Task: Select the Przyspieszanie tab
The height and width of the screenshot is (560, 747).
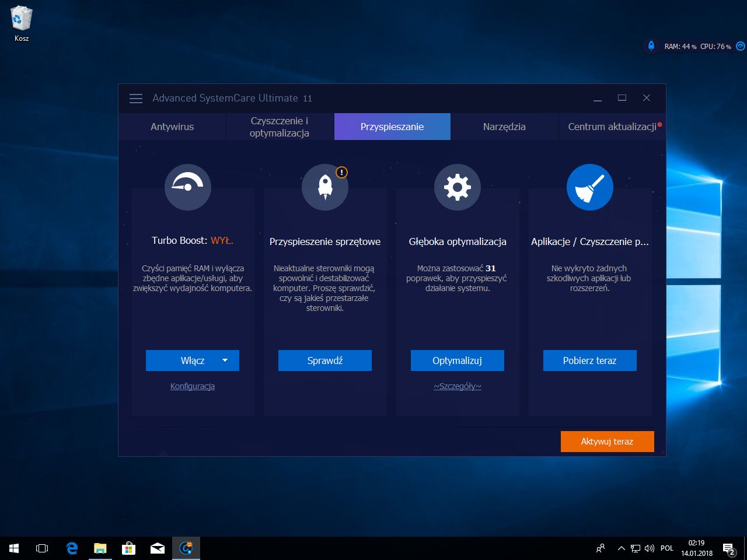Action: pyautogui.click(x=392, y=127)
